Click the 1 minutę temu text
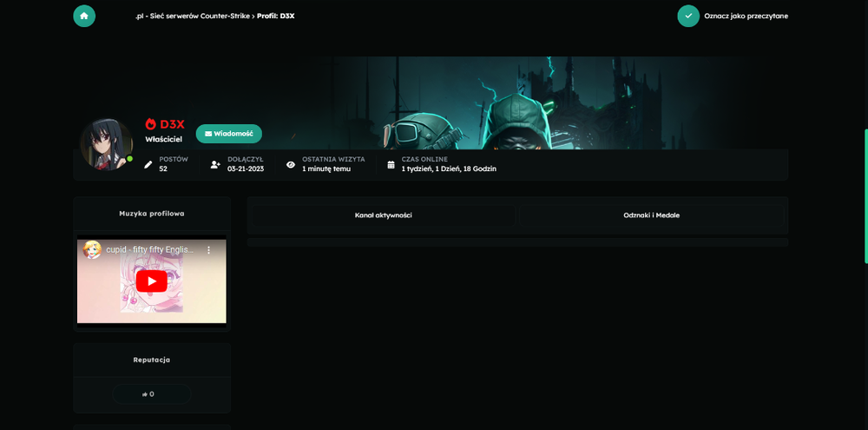 tap(326, 169)
